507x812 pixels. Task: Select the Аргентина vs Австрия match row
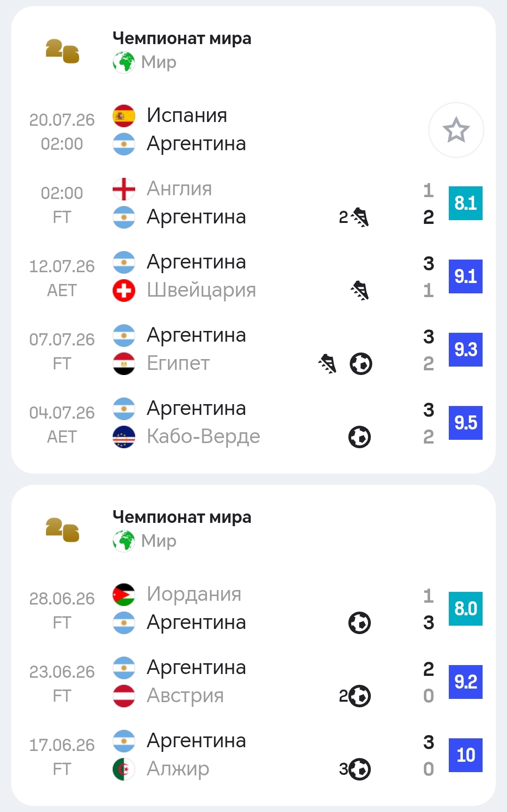253,682
